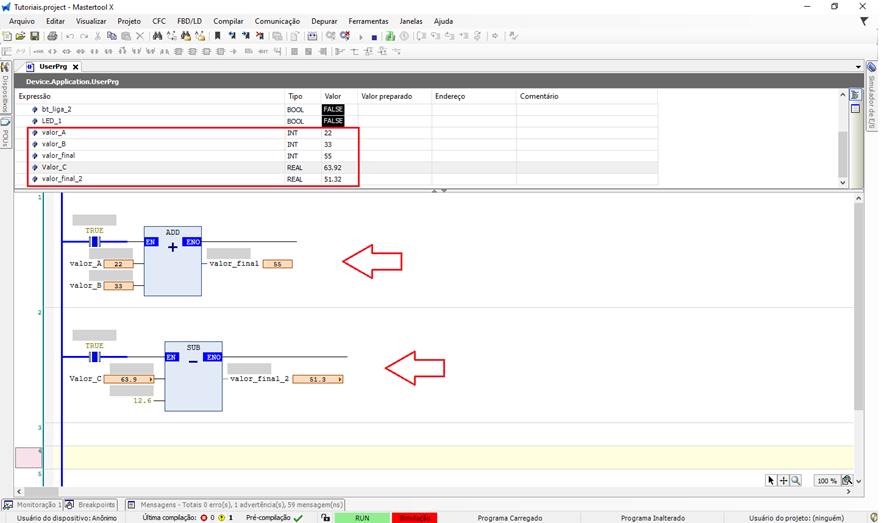Image resolution: width=884 pixels, height=523 pixels.
Task: Click the Print icon in toolbar
Action: pos(52,36)
